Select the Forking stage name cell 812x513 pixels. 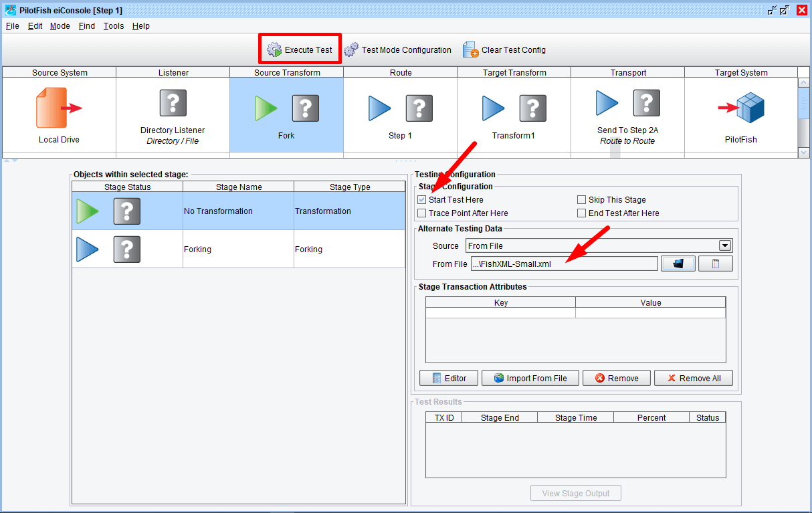pyautogui.click(x=238, y=249)
